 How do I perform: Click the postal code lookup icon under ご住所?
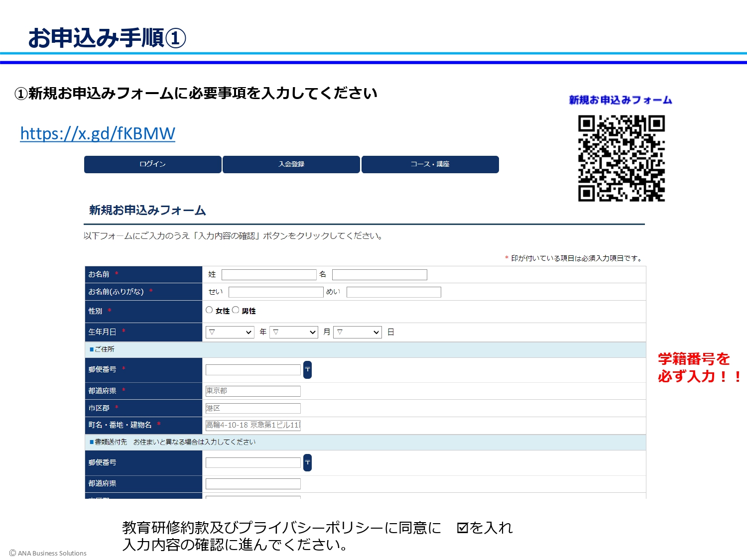click(x=307, y=369)
